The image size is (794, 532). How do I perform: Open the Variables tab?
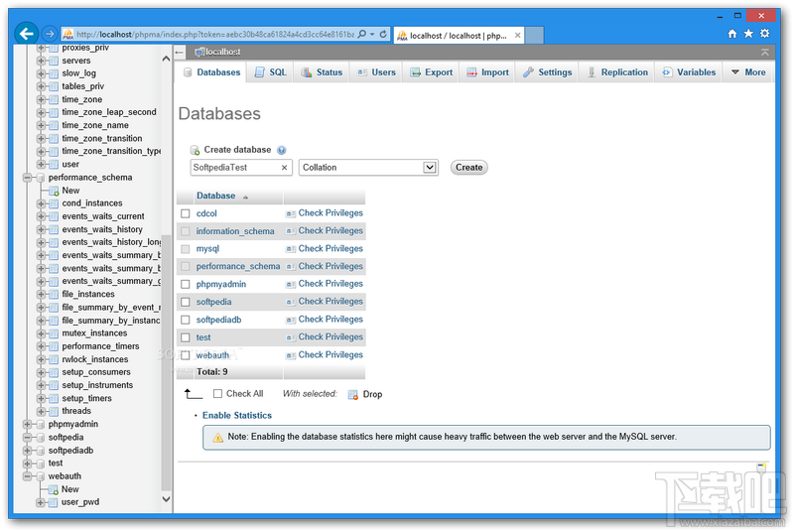pyautogui.click(x=688, y=72)
